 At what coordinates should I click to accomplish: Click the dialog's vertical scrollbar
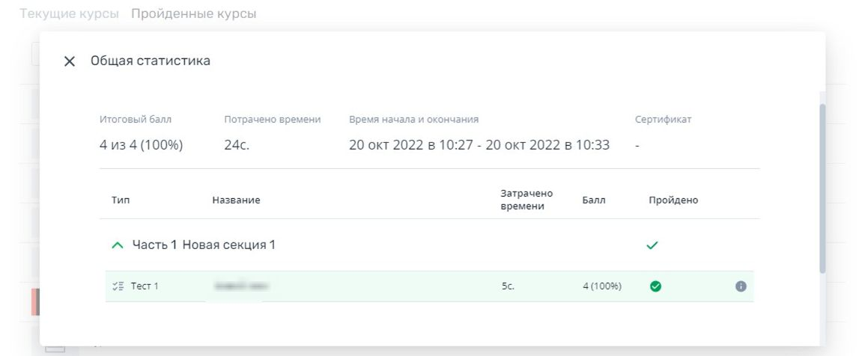tap(822, 187)
